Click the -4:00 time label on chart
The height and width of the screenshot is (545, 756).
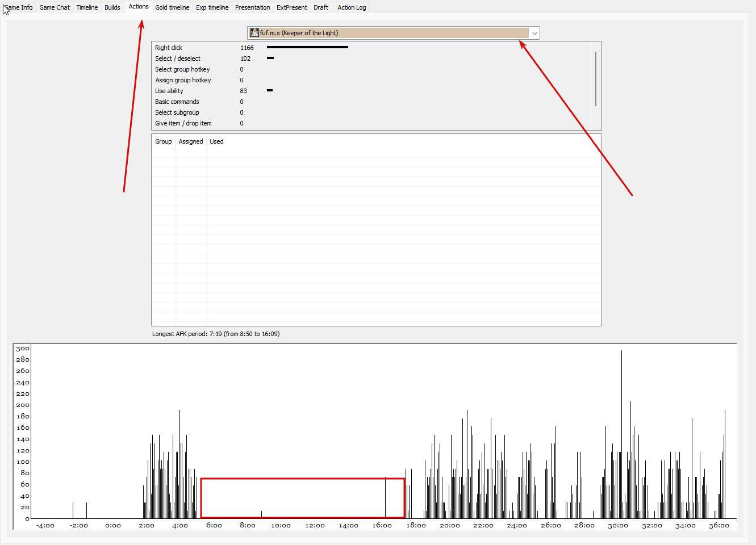(45, 526)
